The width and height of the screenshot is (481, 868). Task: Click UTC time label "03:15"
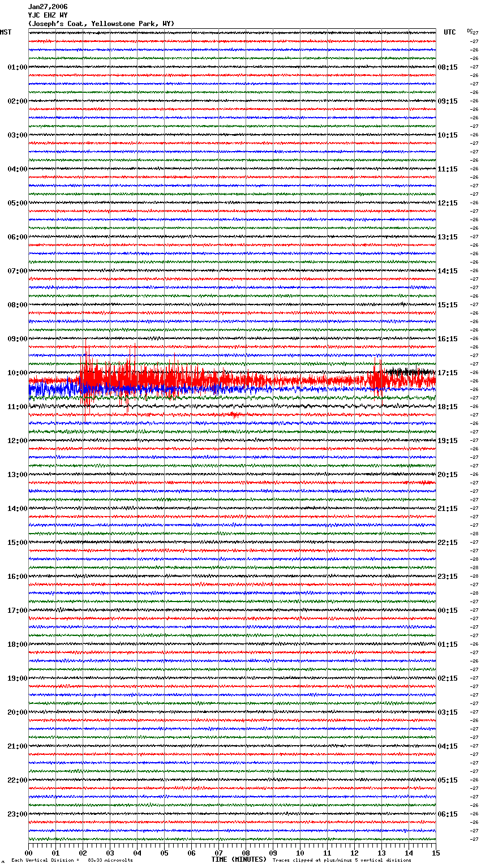[x=448, y=712]
